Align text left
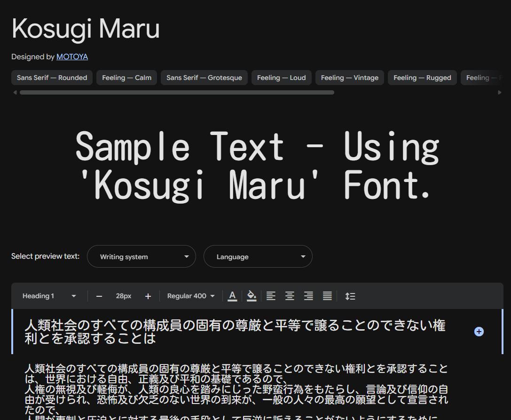Image resolution: width=511 pixels, height=420 pixels. pos(271,296)
